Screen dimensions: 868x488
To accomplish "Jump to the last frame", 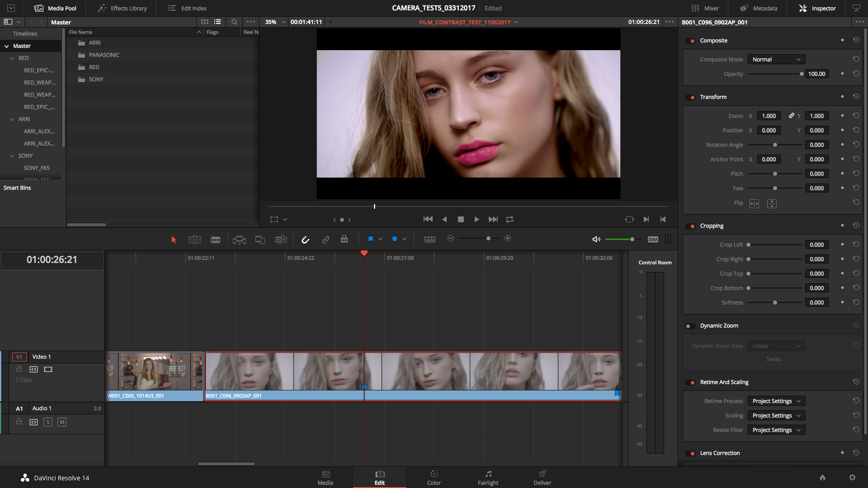I will click(493, 219).
